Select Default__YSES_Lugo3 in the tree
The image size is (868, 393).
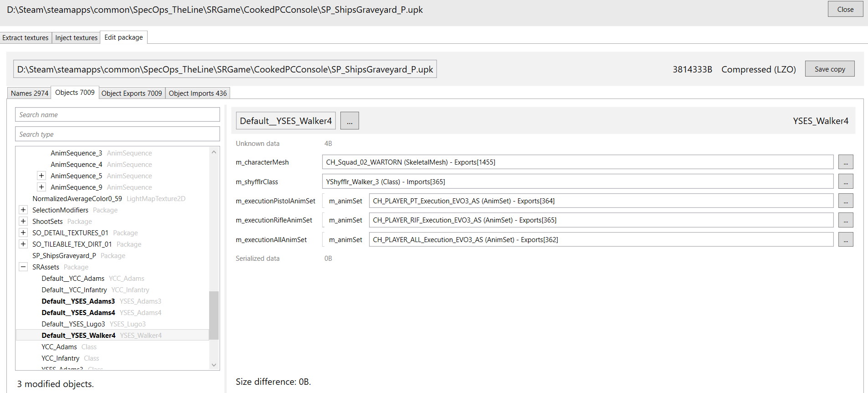[x=73, y=324]
